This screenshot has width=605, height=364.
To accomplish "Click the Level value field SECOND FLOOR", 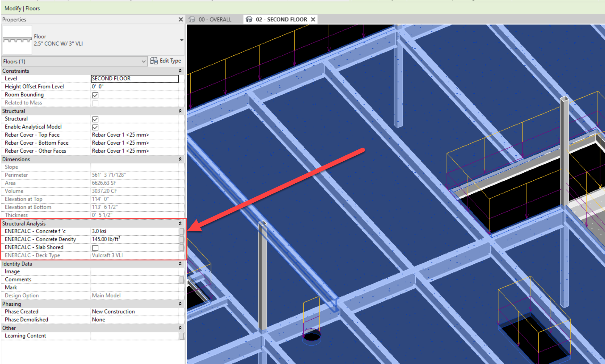I will point(135,79).
